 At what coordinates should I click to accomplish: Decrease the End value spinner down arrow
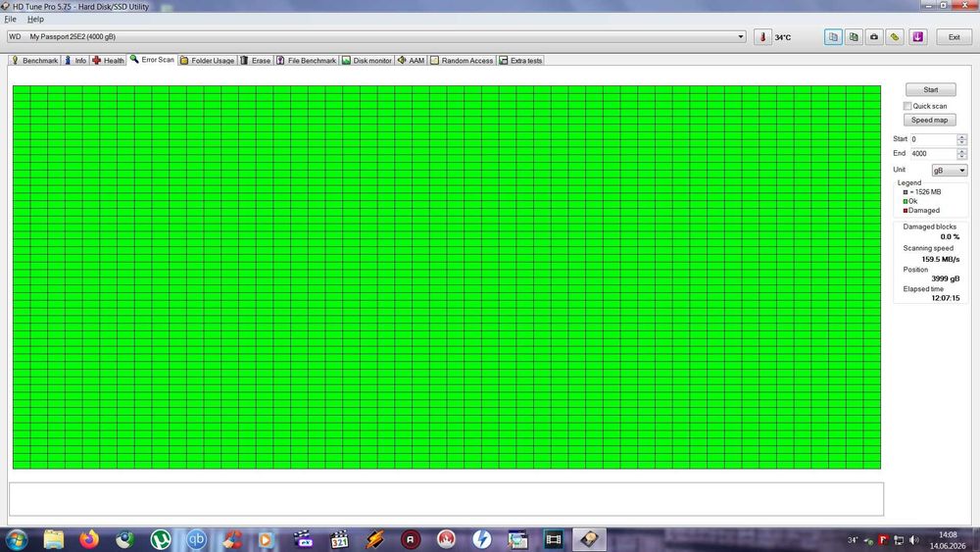click(x=962, y=156)
